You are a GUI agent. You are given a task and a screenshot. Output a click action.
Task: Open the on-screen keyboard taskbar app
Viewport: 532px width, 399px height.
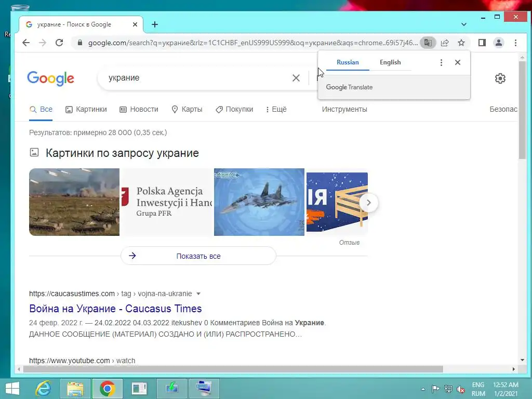204,389
